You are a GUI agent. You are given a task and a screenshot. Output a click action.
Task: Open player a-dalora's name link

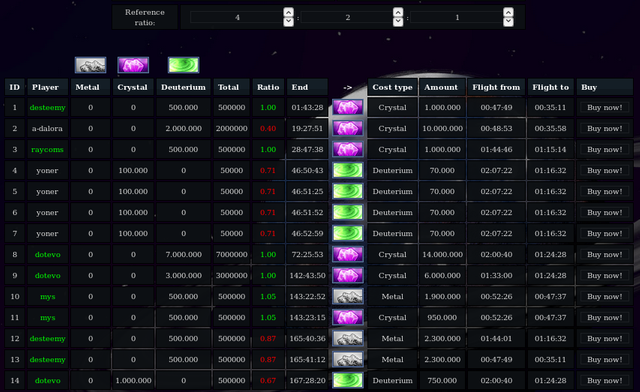(x=47, y=128)
